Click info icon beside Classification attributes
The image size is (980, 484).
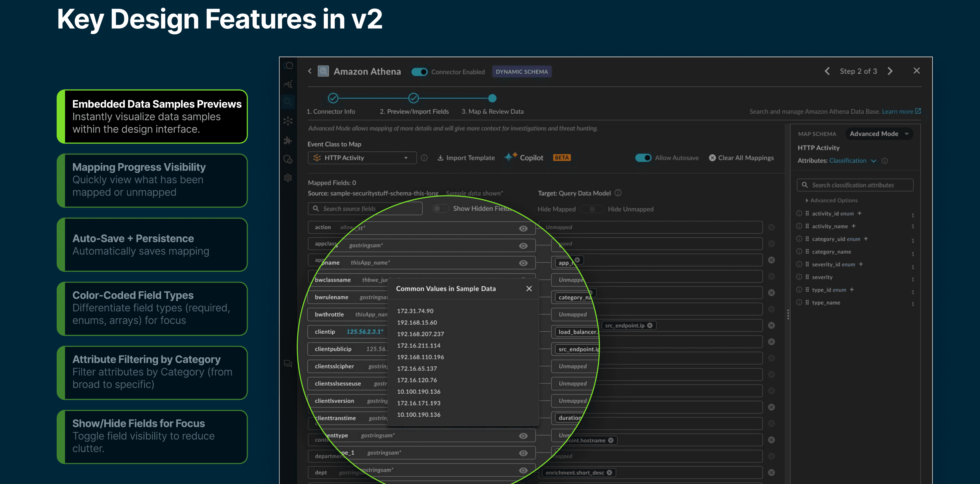click(x=885, y=161)
